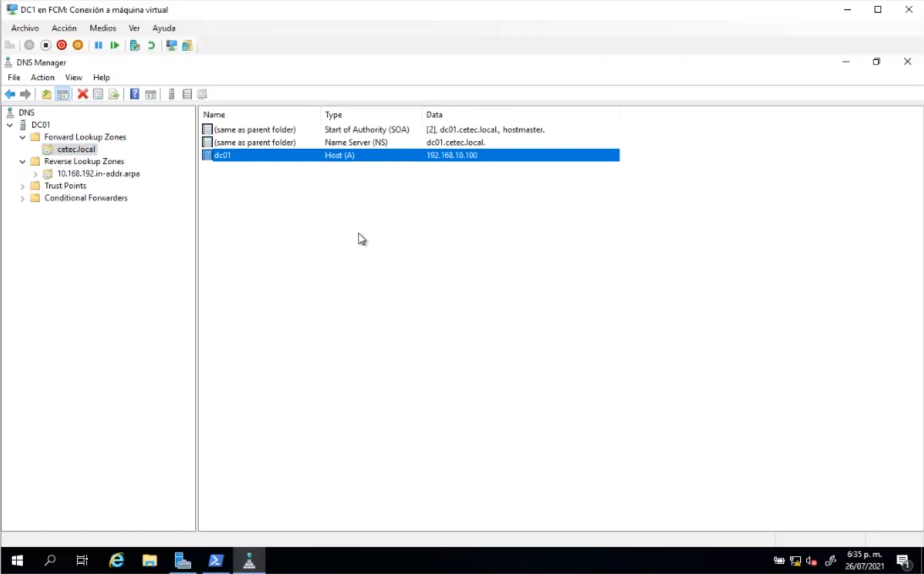This screenshot has width=924, height=574.
Task: Open the blue Help question mark icon
Action: 134,94
